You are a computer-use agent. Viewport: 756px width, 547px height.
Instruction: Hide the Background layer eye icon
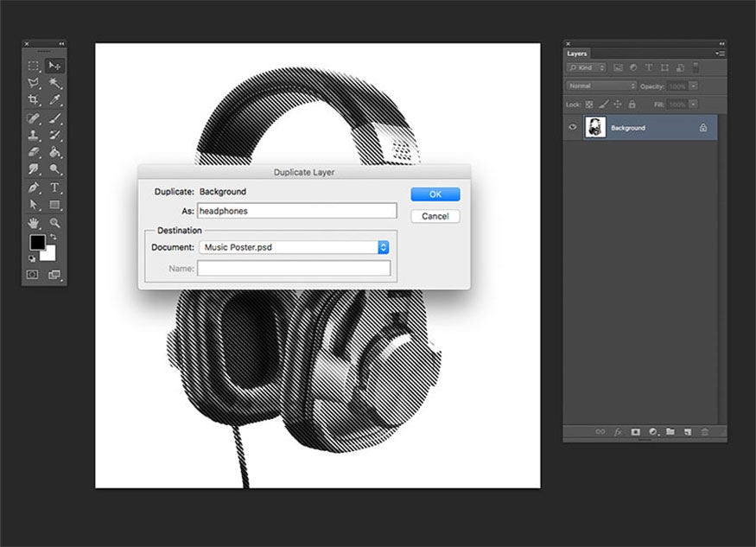click(572, 128)
